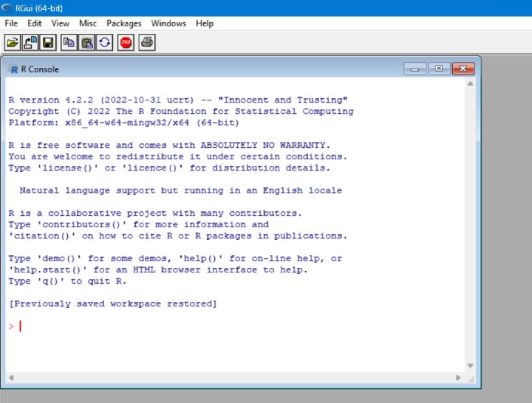The height and width of the screenshot is (403, 532).
Task: Minimize the R Console window
Action: tap(415, 69)
